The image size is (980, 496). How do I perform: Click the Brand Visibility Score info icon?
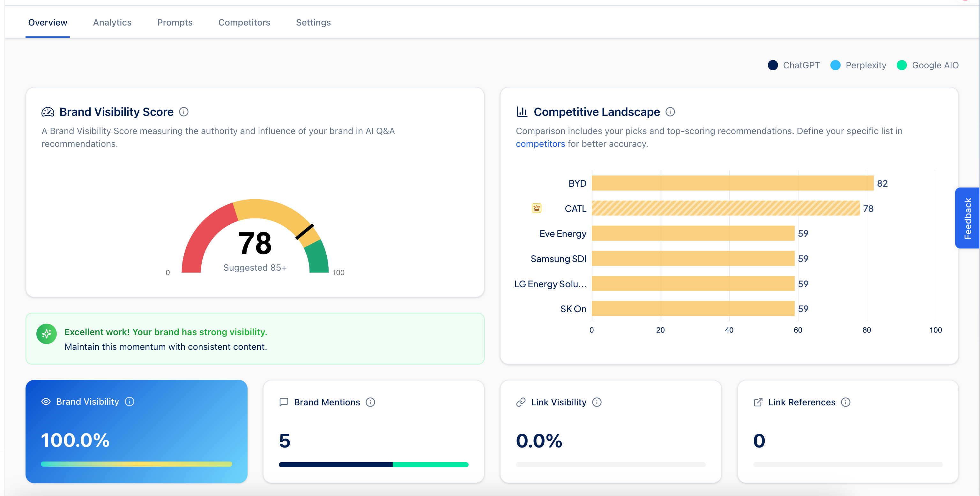click(184, 112)
